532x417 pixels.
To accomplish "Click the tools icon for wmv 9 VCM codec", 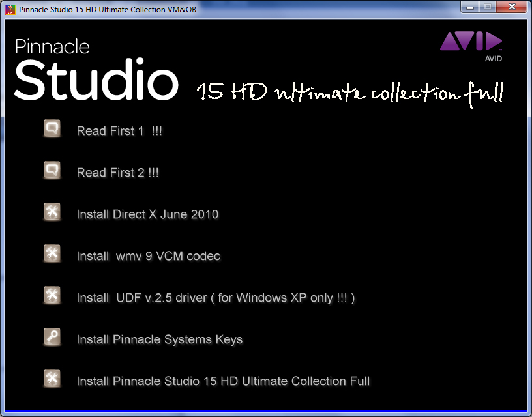I will point(52,253).
